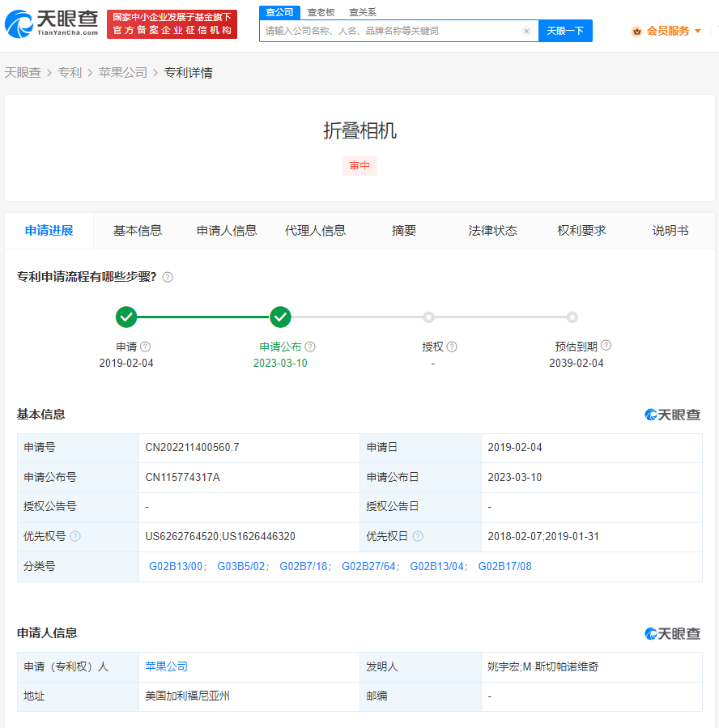The image size is (719, 728).
Task: Select the 法律状态 tab
Action: (x=492, y=231)
